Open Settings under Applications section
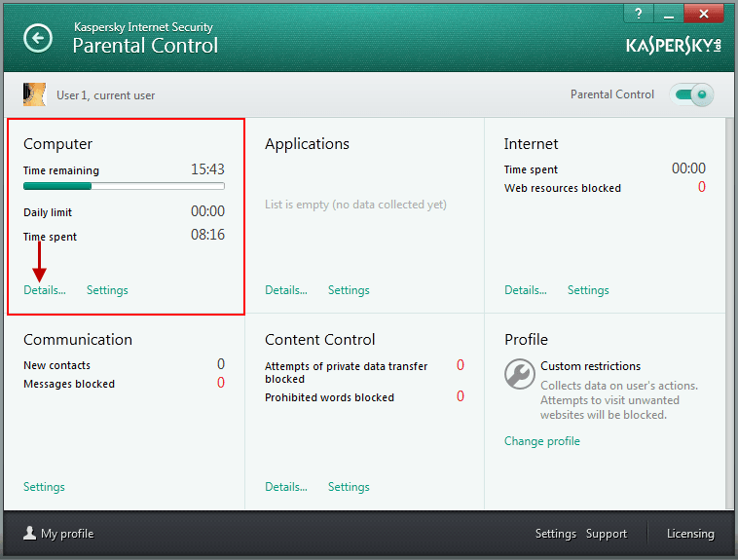 [x=349, y=290]
